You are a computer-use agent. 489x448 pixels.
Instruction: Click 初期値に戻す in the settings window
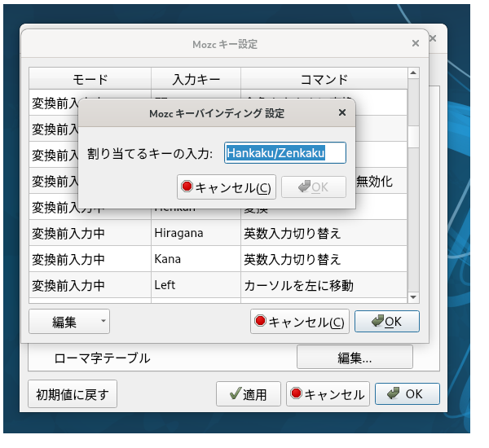pos(73,394)
